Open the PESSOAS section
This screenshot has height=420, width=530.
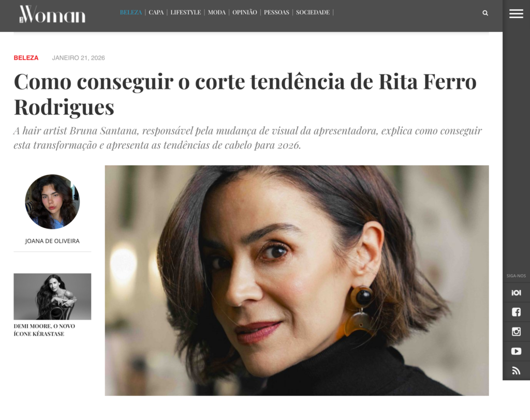click(276, 12)
